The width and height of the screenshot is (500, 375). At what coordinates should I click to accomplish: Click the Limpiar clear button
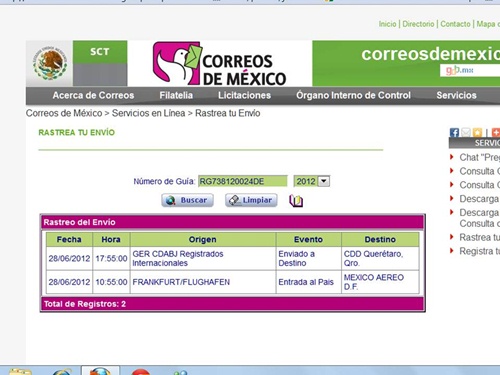click(251, 200)
